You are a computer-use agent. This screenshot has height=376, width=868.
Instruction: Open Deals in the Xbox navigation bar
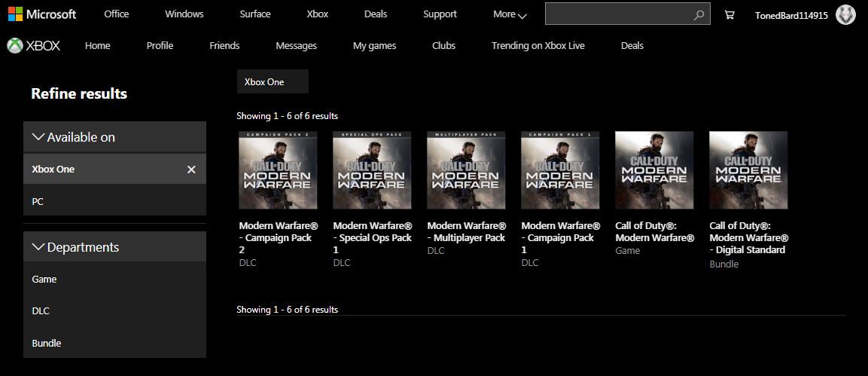click(x=632, y=45)
